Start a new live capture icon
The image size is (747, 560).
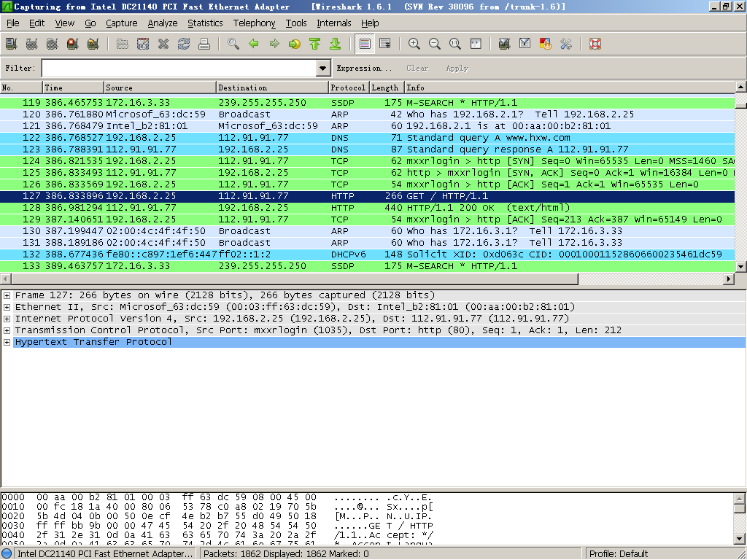53,44
